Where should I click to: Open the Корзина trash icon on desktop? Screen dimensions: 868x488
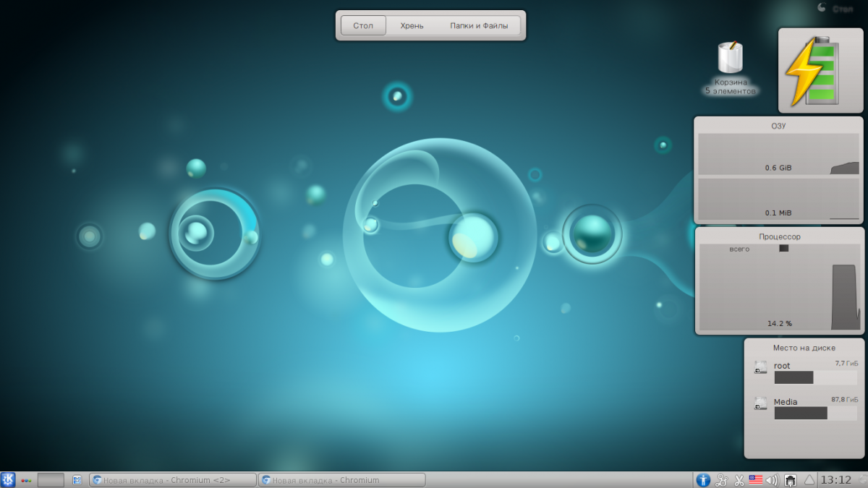(x=731, y=59)
